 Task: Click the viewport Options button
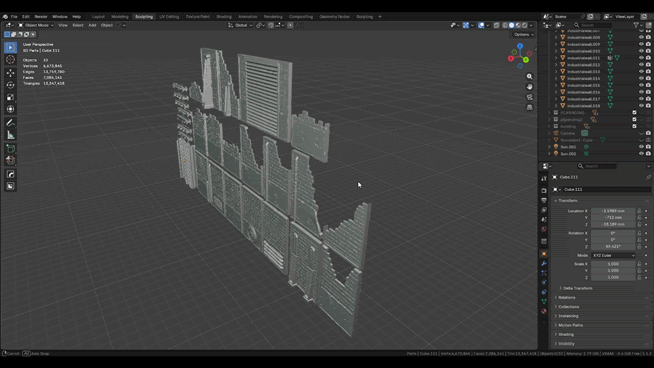point(523,35)
